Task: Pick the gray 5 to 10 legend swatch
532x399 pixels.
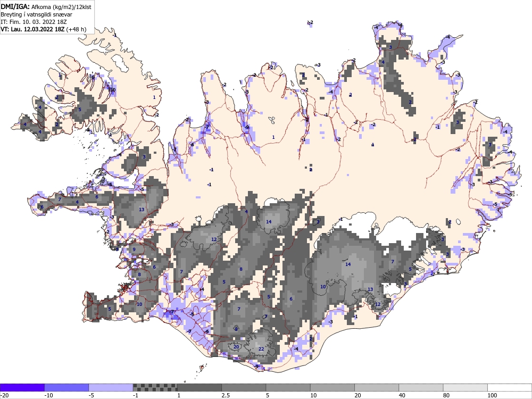Action: click(x=288, y=387)
